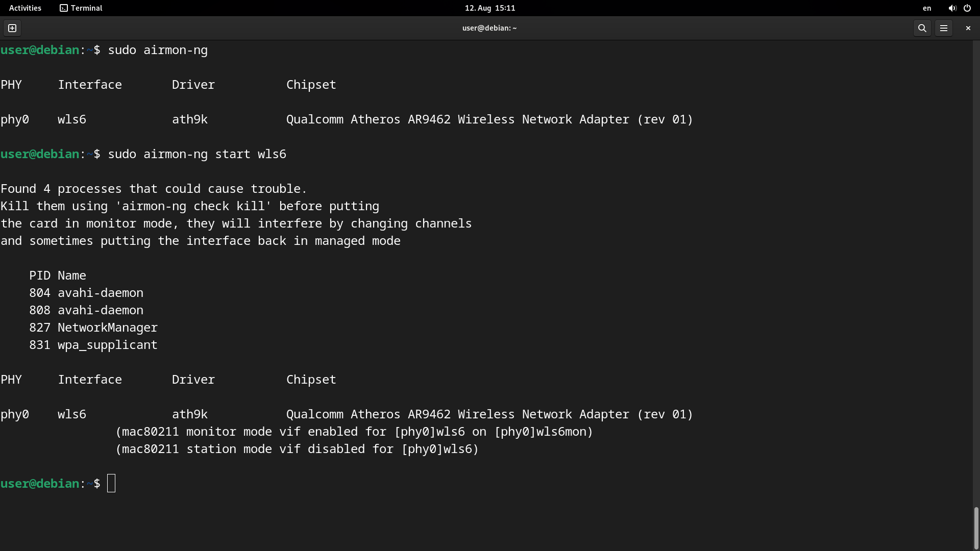The image size is (980, 551).
Task: Open the hamburger menu of the terminal
Action: pos(944,28)
